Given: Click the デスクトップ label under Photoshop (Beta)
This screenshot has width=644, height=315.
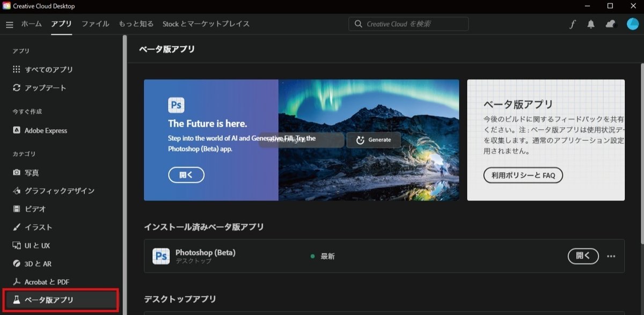Looking at the screenshot, I should [194, 261].
